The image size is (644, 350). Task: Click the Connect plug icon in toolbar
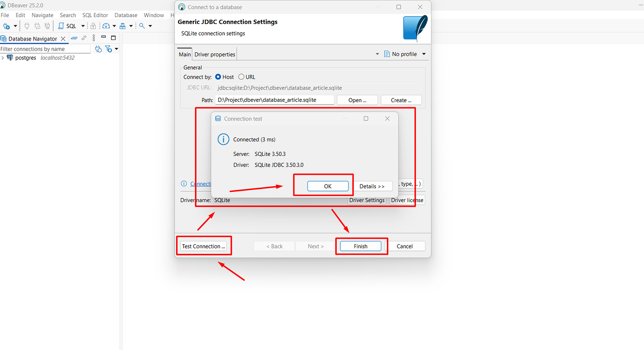(x=27, y=26)
